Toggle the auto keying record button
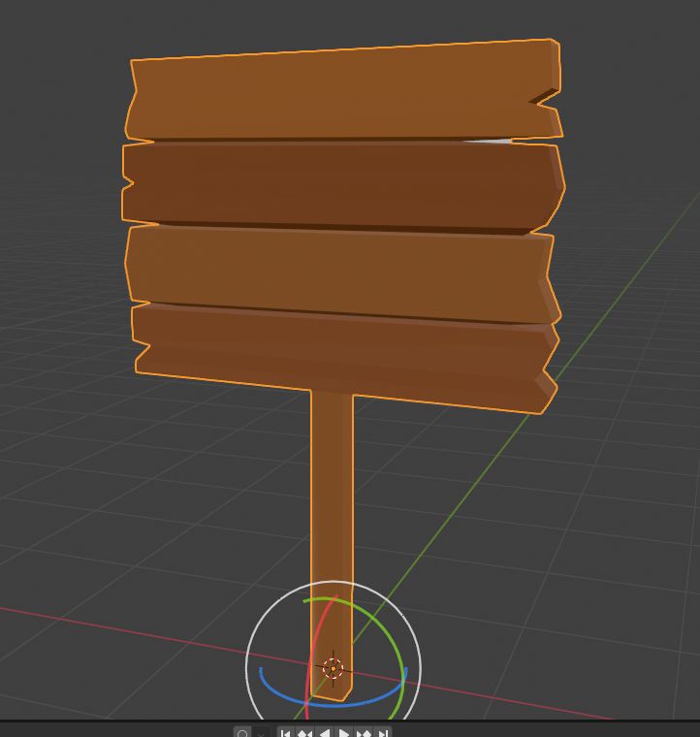Screen dimensions: 700x737 point(242,733)
